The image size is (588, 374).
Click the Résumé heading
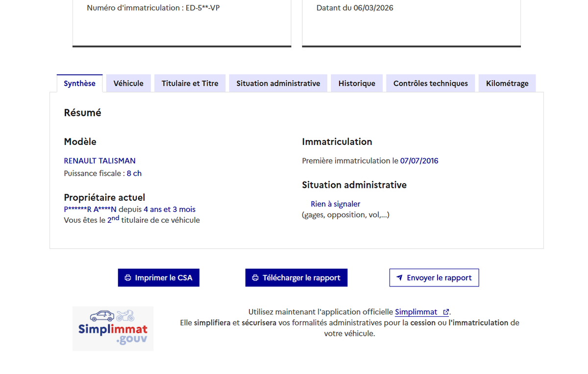pyautogui.click(x=83, y=113)
